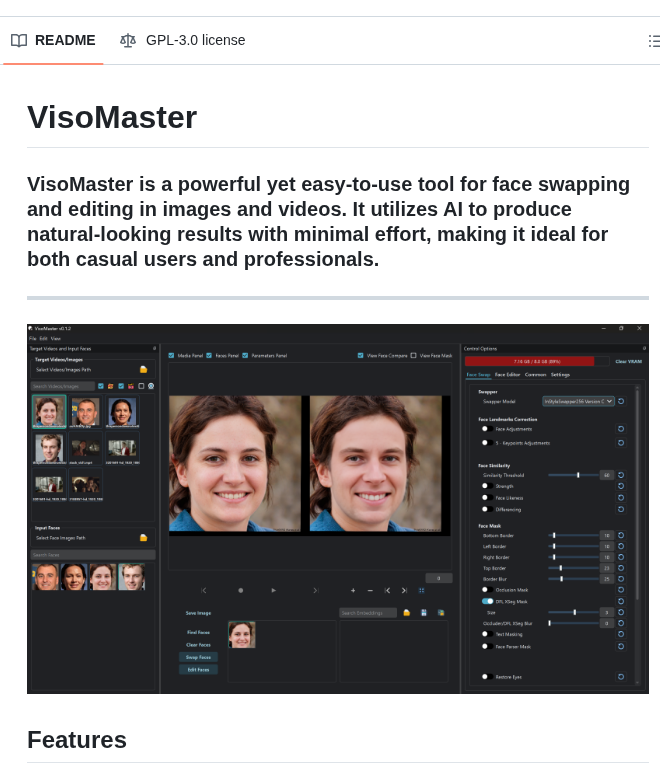Reset the Swapper Model setting

point(621,401)
